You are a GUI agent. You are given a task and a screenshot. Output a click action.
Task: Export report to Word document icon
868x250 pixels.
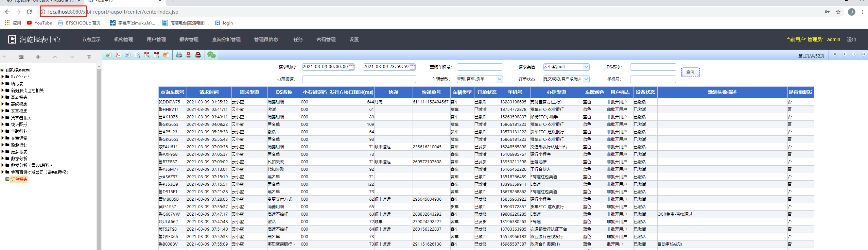point(127,55)
